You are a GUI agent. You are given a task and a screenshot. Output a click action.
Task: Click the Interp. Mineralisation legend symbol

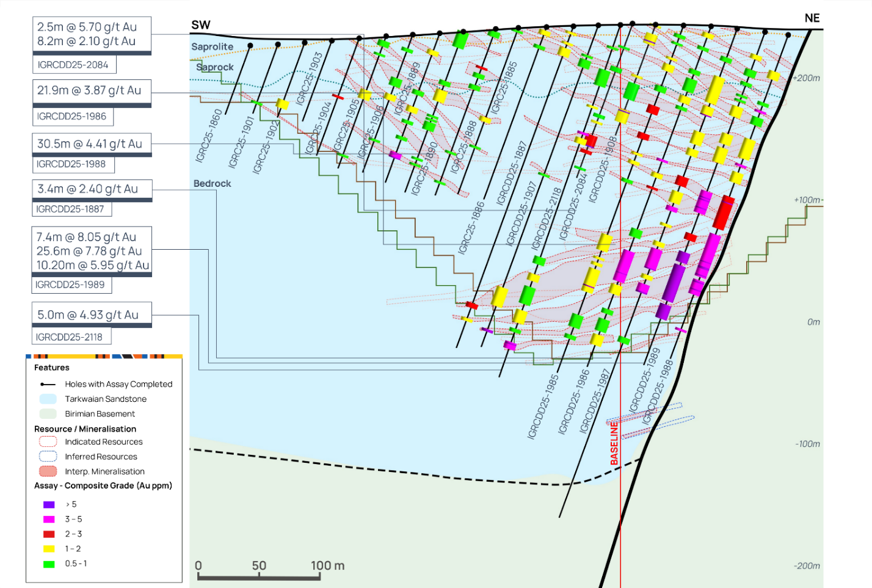click(x=48, y=471)
